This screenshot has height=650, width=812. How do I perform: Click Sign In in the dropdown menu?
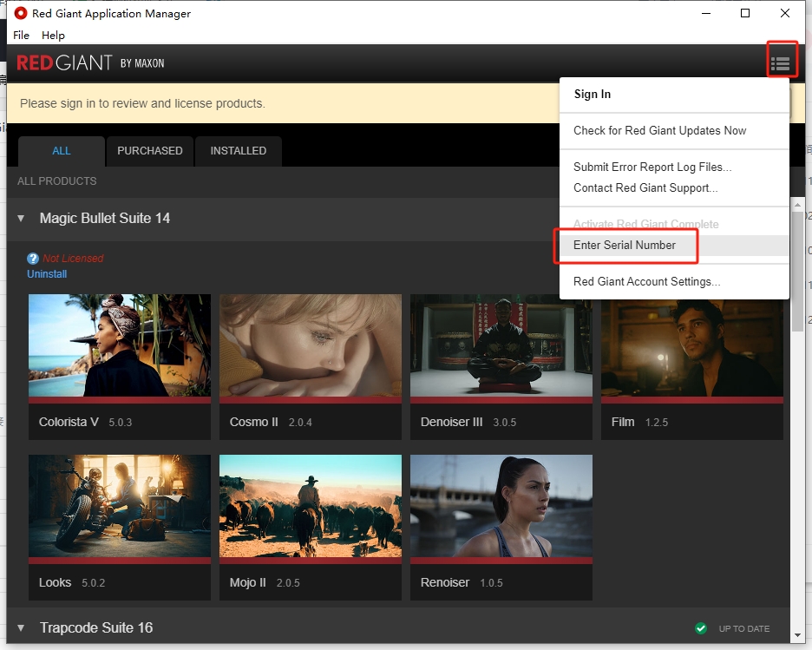593,95
